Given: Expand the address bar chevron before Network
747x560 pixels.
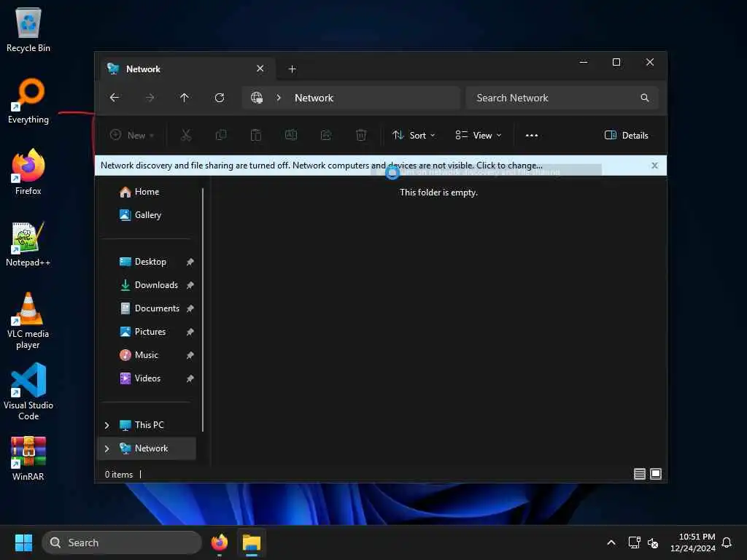Looking at the screenshot, I should point(279,98).
